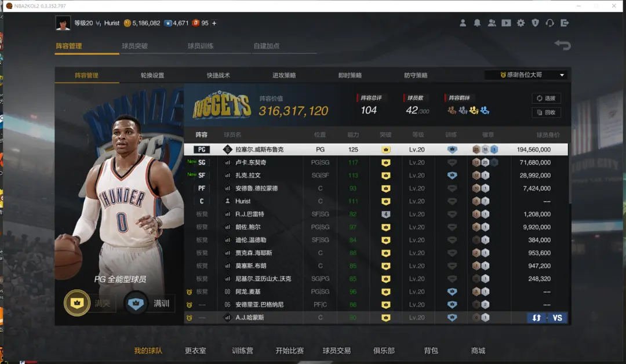Open the 防守策略 sub-tab
626x364 pixels.
pos(416,75)
